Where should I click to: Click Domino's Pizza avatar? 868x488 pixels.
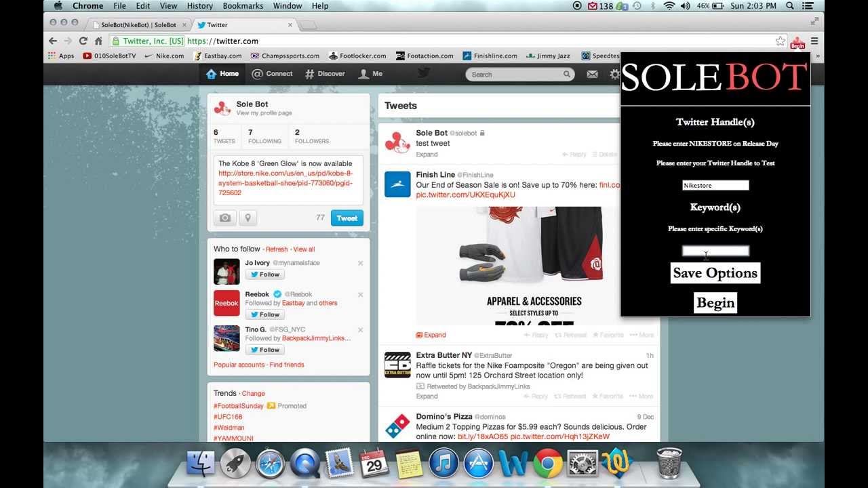coord(397,426)
